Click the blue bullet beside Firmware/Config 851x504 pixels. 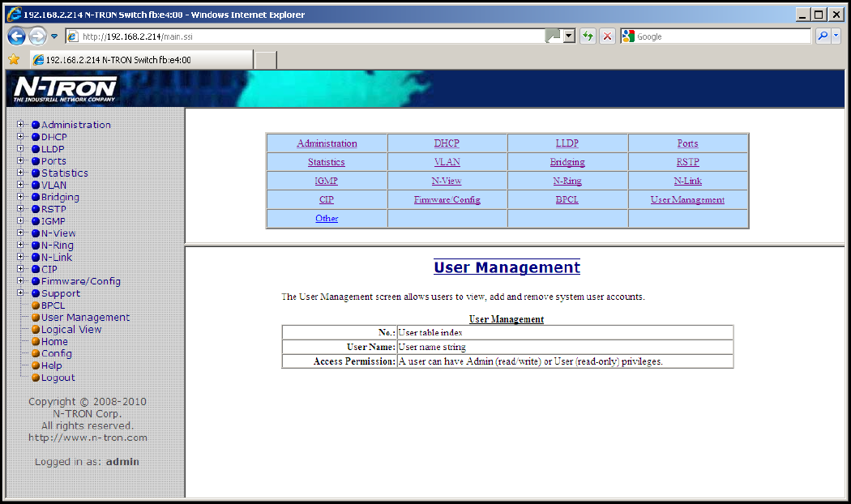tap(36, 281)
